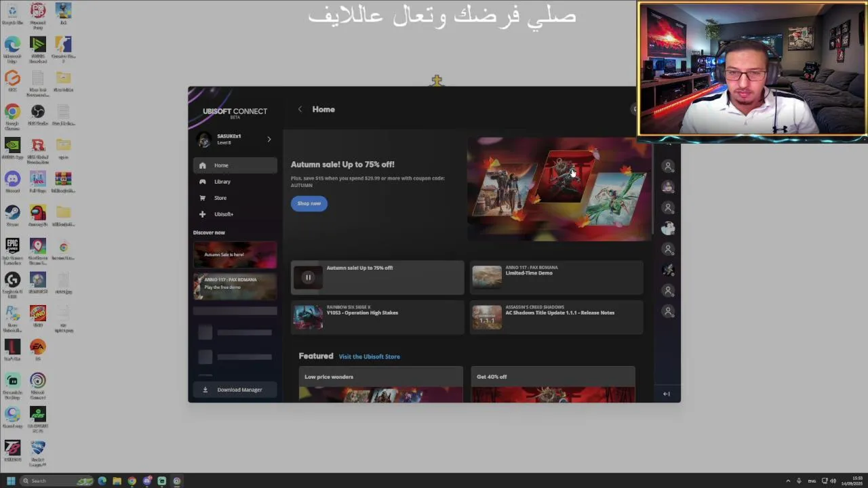Open Fall Guys desktop shortcut
This screenshot has height=488, width=868.
(38, 182)
